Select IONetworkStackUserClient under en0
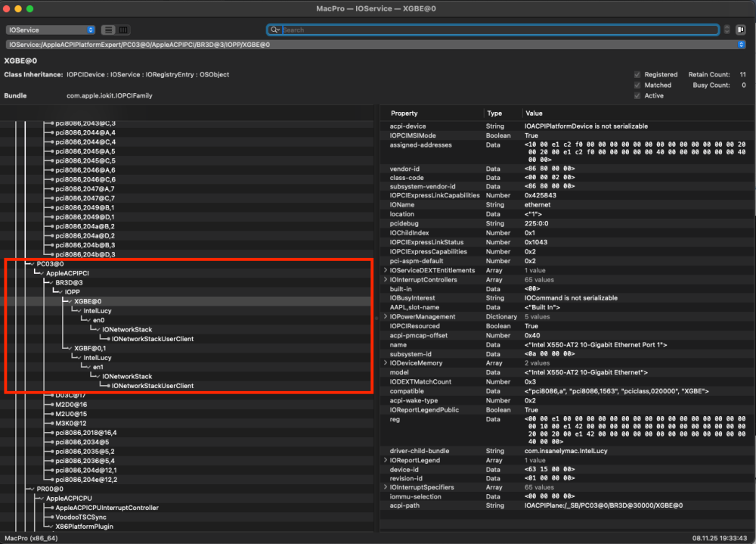The width and height of the screenshot is (756, 544). (x=153, y=339)
